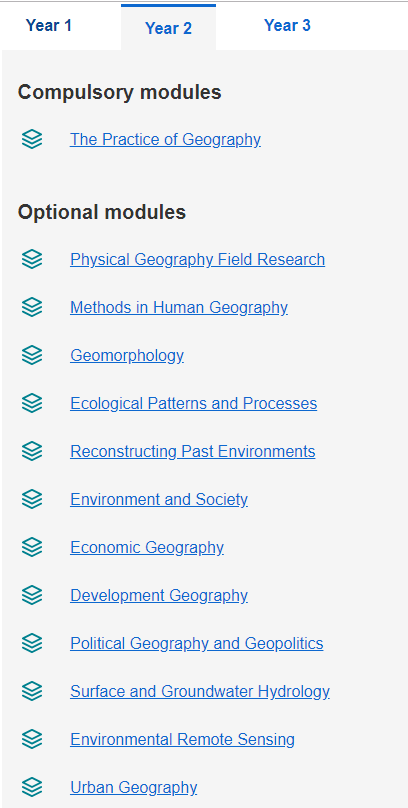
Task: Open Surface and Groundwater Hydrology link
Action: 200,692
